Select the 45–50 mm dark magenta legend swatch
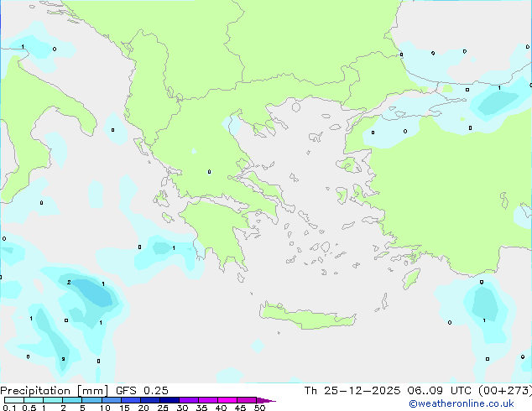This screenshot has height=411, width=532. point(247,400)
